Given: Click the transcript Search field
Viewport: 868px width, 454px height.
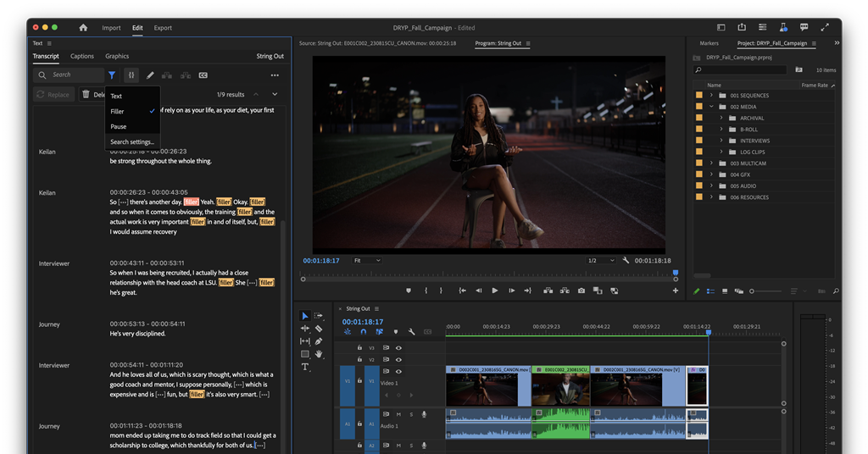Looking at the screenshot, I should pos(70,75).
